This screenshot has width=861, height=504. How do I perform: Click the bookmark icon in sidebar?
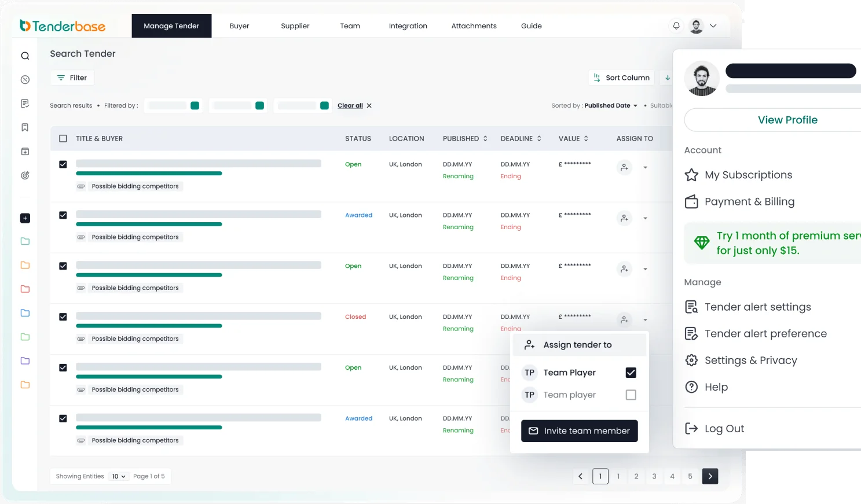coord(25,128)
